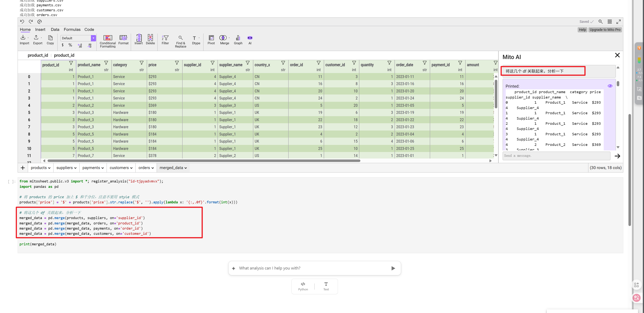Open the products sheet tab dropdown
This screenshot has height=313, width=644.
click(49, 168)
